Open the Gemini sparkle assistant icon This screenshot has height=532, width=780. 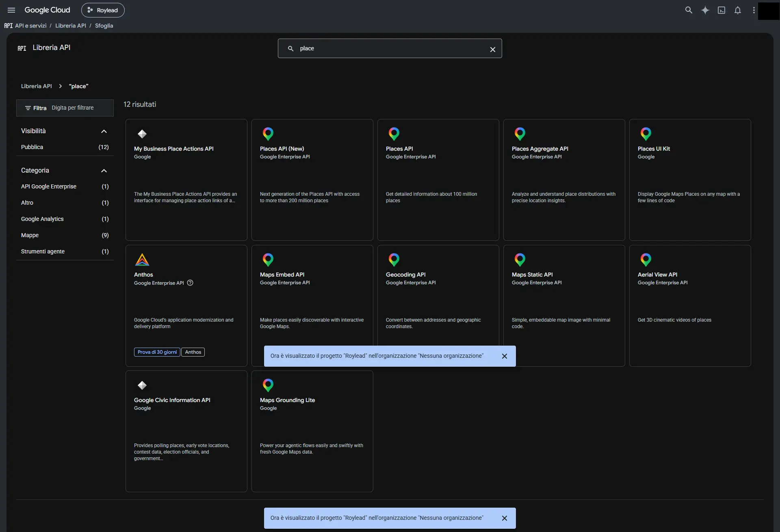point(705,10)
